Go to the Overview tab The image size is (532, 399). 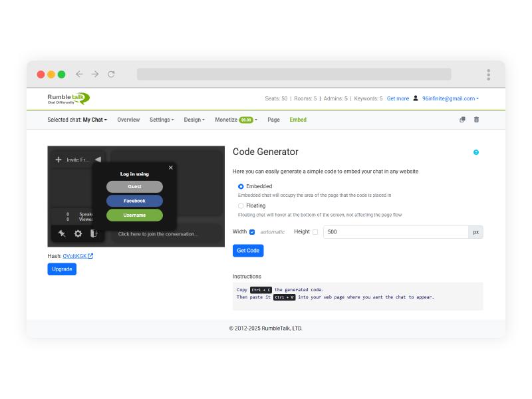[x=128, y=120]
